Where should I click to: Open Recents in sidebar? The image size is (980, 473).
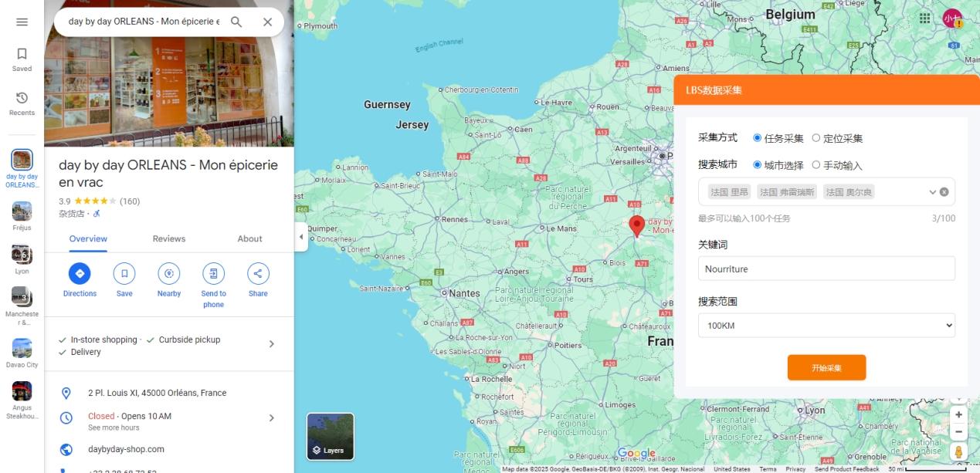tap(22, 103)
